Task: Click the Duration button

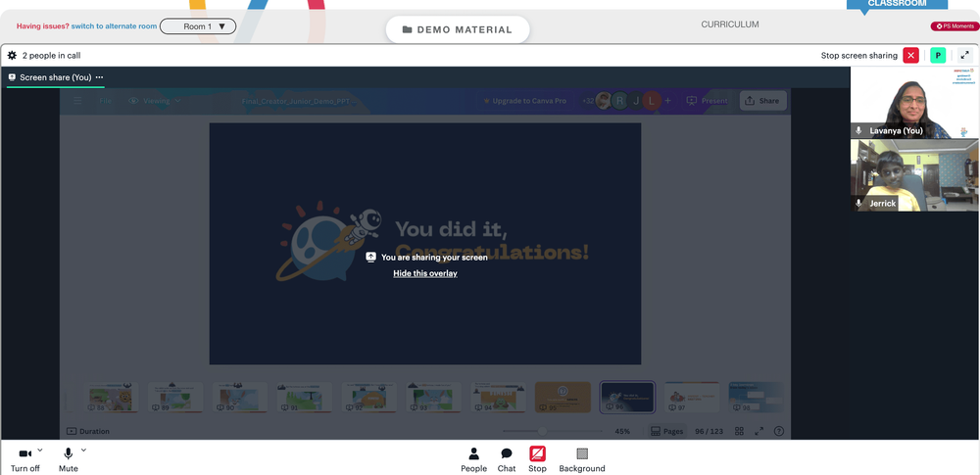Action: click(88, 431)
